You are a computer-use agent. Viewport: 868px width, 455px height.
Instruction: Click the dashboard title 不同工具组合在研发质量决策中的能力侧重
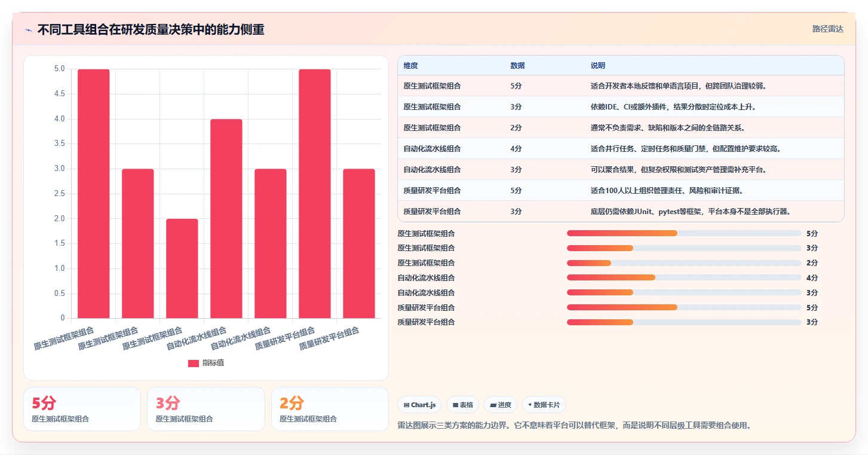click(151, 30)
